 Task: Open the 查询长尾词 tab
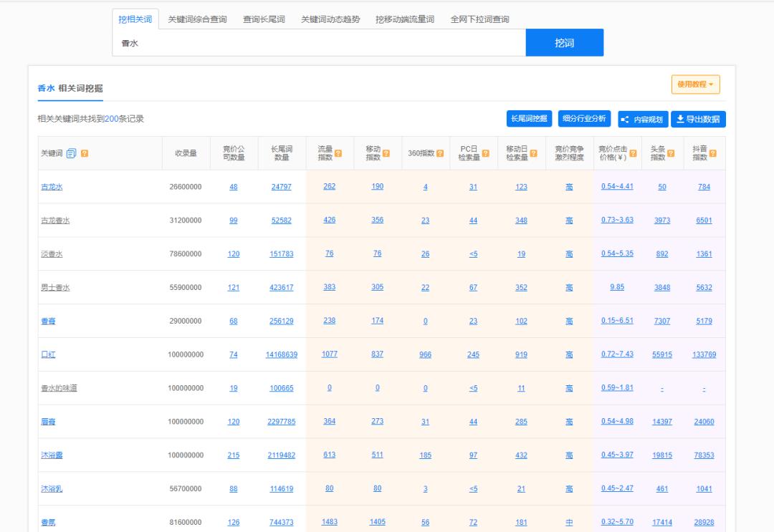[264, 19]
